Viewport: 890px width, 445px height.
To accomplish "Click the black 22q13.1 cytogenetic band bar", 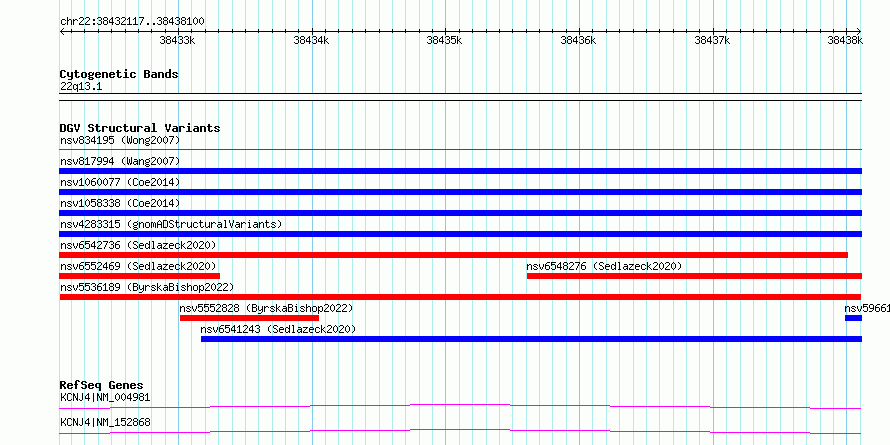I will point(460,97).
